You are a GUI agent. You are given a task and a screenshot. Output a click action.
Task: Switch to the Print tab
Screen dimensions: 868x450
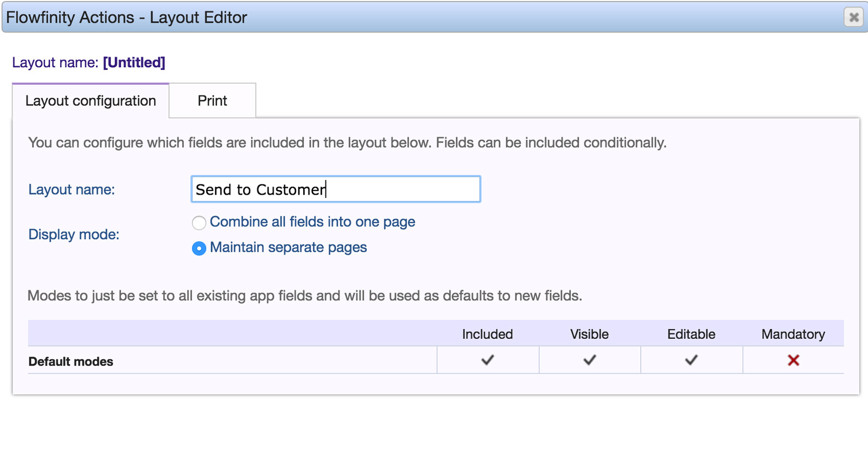click(212, 101)
